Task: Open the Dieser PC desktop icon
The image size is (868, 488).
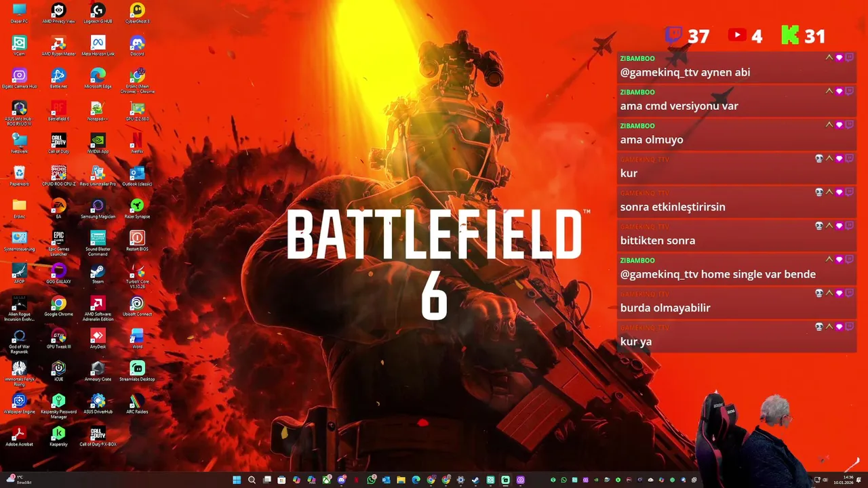Action: [19, 13]
